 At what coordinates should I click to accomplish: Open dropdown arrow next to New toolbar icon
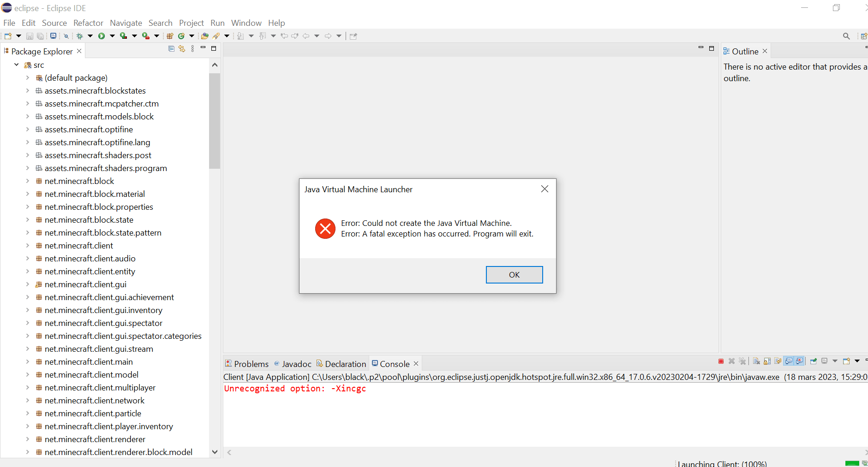click(18, 36)
